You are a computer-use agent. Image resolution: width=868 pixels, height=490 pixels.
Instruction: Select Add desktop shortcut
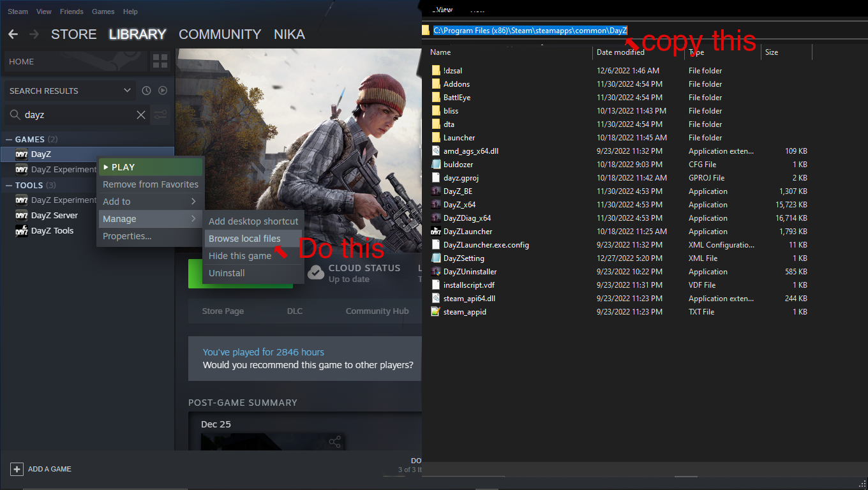[253, 221]
